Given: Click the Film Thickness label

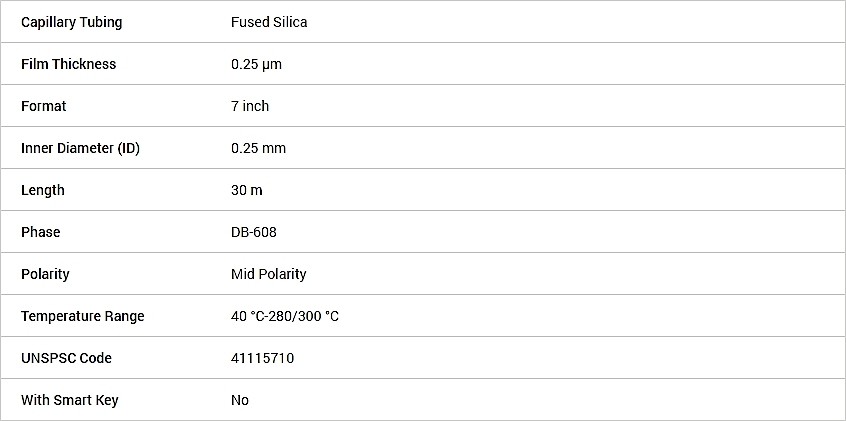Looking at the screenshot, I should click(68, 64).
